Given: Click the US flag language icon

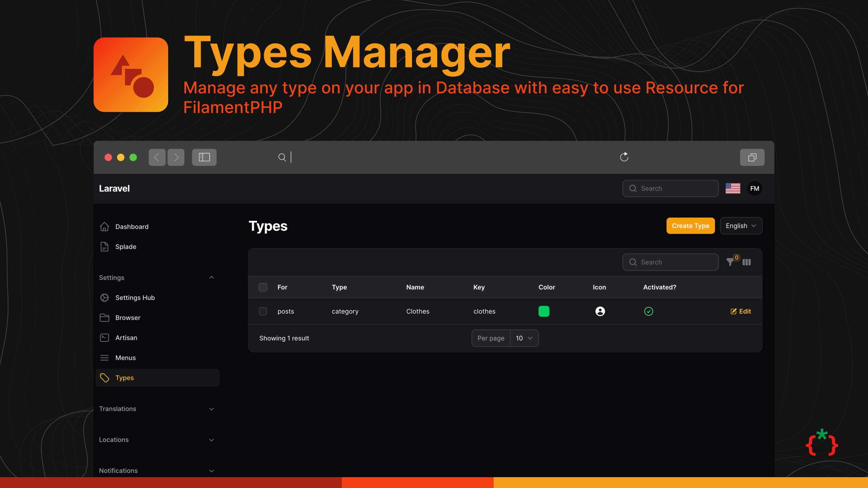Looking at the screenshot, I should coord(733,188).
